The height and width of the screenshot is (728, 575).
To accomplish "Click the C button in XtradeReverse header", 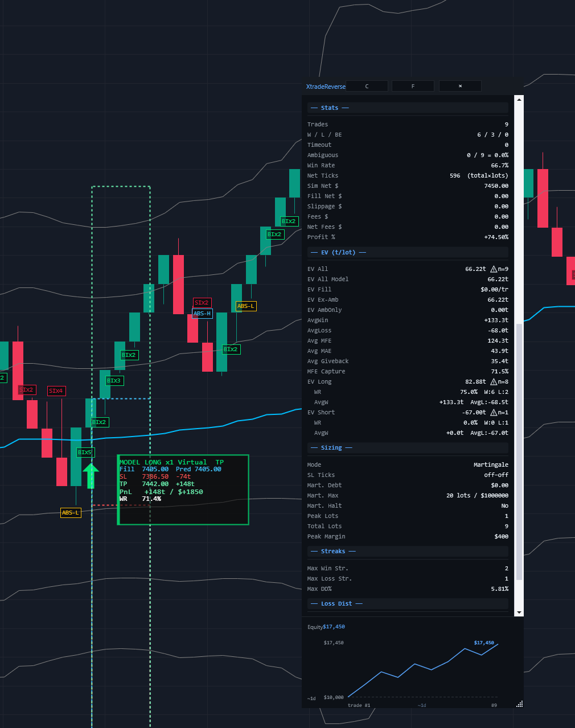I will click(367, 86).
